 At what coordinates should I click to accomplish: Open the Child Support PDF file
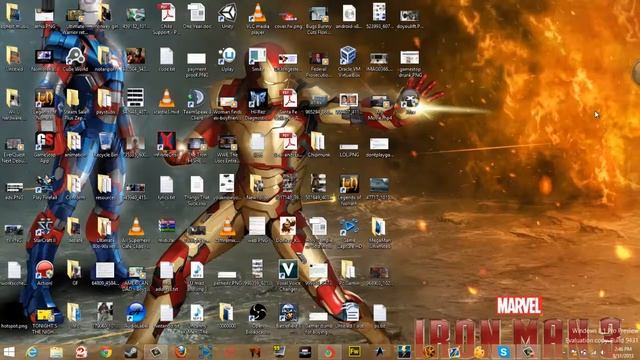[167, 17]
